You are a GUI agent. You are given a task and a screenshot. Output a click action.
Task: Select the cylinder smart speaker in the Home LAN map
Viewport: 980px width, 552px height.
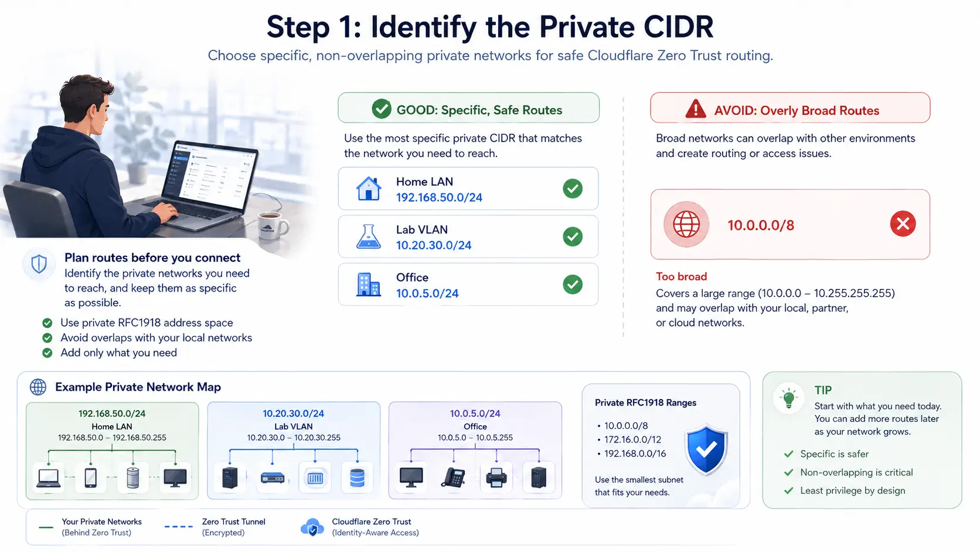133,478
